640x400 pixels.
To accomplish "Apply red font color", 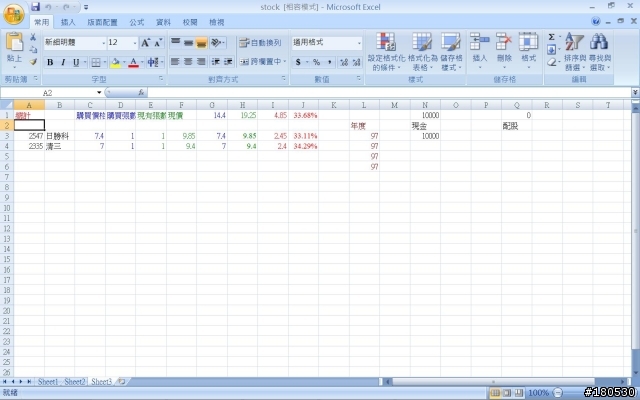I will [133, 62].
